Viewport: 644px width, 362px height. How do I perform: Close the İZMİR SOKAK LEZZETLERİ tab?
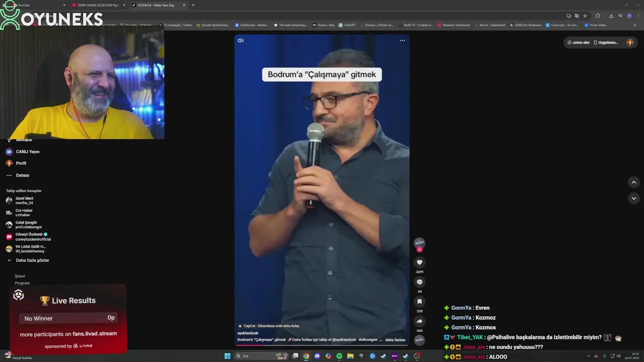pos(124,5)
